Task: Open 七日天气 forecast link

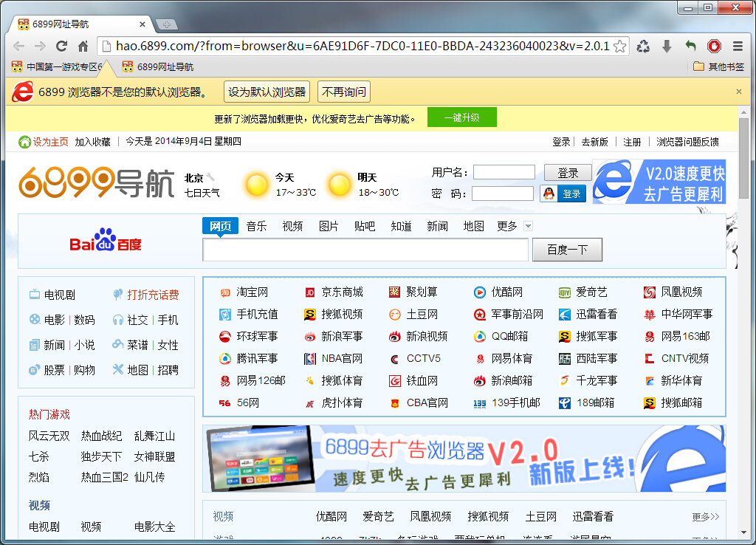Action: [x=202, y=193]
